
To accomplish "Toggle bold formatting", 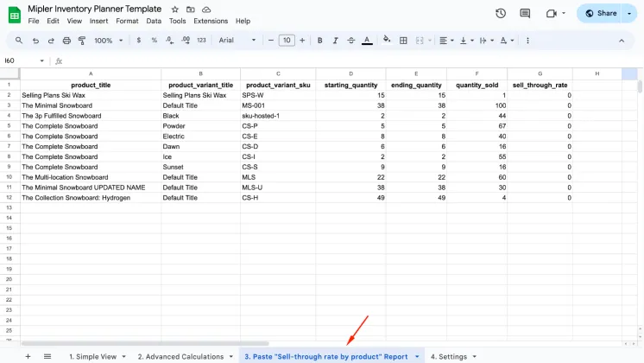I will click(x=319, y=41).
